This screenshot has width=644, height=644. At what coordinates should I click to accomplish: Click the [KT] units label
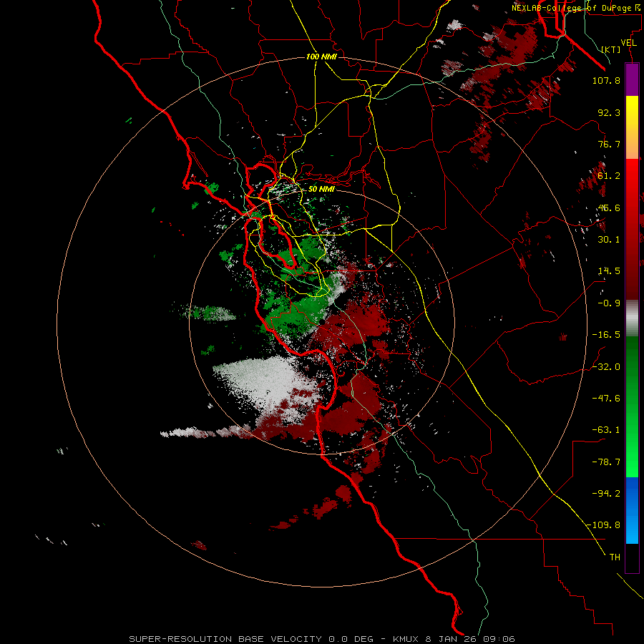tap(611, 49)
